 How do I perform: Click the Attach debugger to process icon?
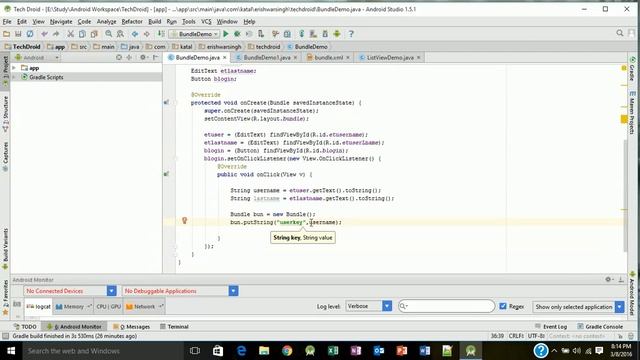(260, 34)
